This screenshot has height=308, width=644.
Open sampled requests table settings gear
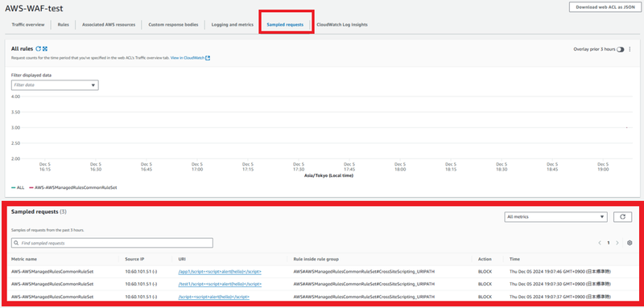click(630, 243)
